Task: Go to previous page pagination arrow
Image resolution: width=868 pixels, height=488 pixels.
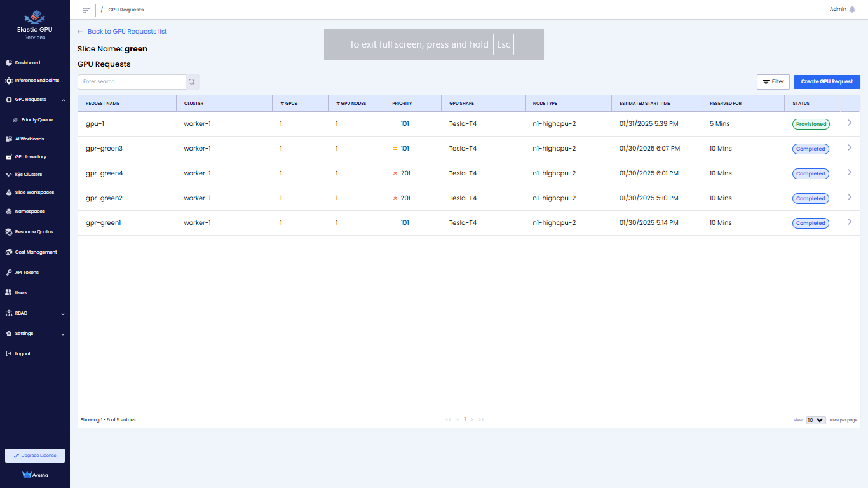Action: [x=458, y=419]
